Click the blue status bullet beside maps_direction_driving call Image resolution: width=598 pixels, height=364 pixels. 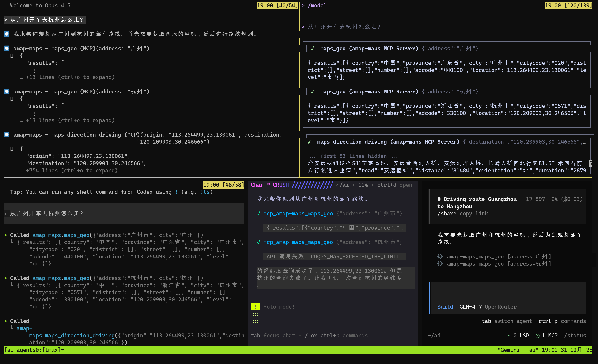tap(7, 135)
